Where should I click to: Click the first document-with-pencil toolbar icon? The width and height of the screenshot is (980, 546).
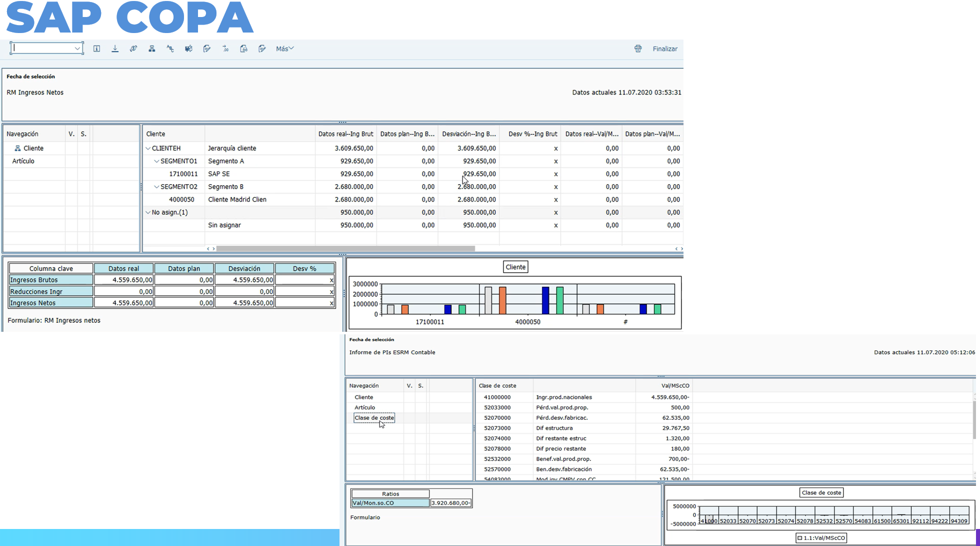(207, 49)
